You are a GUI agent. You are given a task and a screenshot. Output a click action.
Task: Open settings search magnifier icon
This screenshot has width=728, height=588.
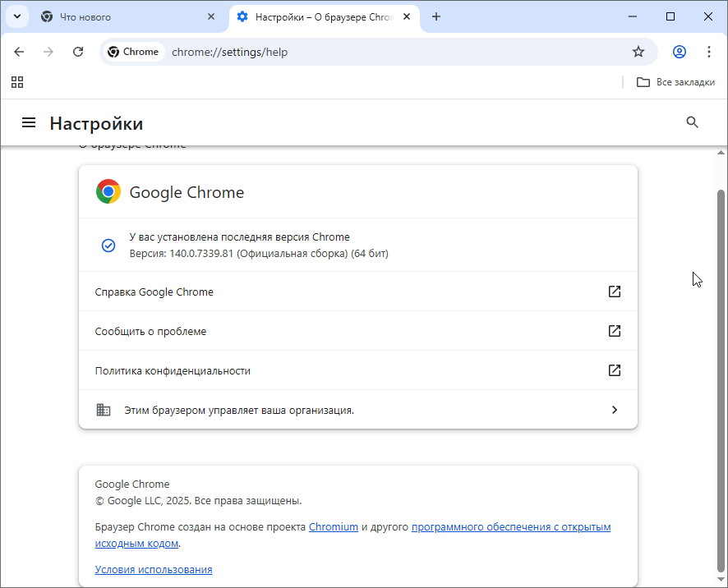692,122
